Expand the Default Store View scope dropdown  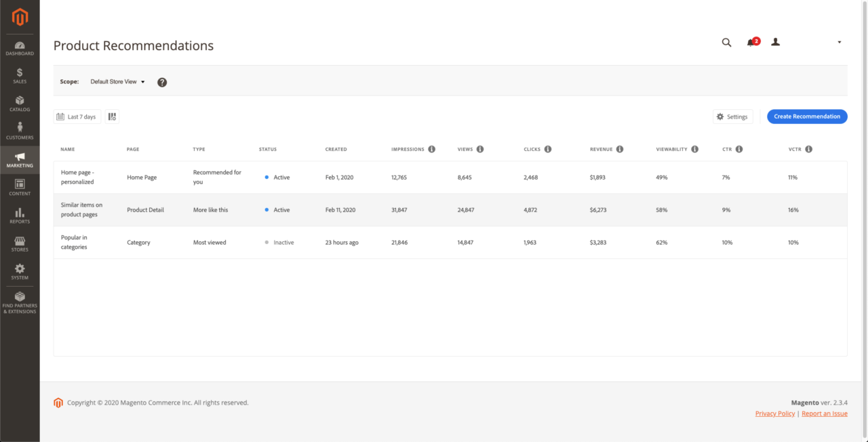(118, 82)
